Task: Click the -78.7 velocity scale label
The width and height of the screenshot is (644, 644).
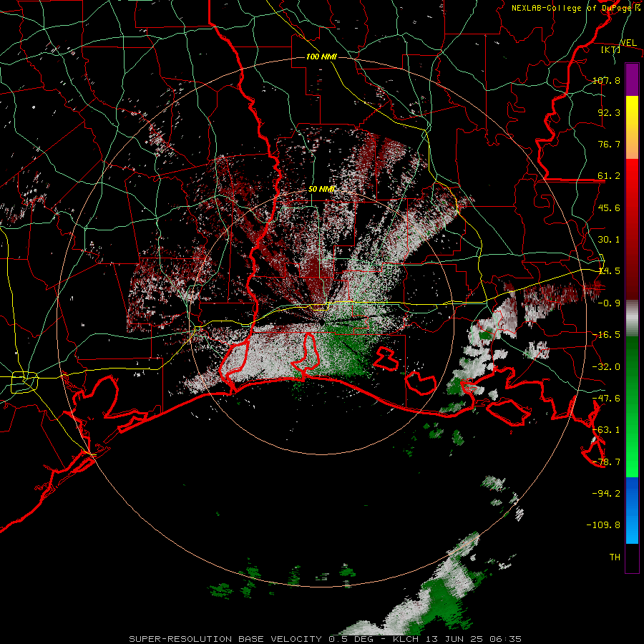Action: coord(606,462)
